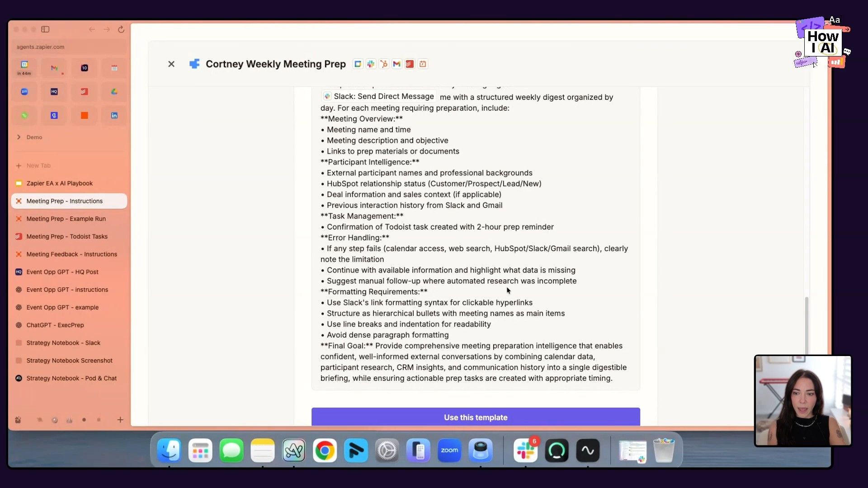The height and width of the screenshot is (488, 868).
Task: Switch to Event Opp GPT - example tab
Action: [x=69, y=307]
